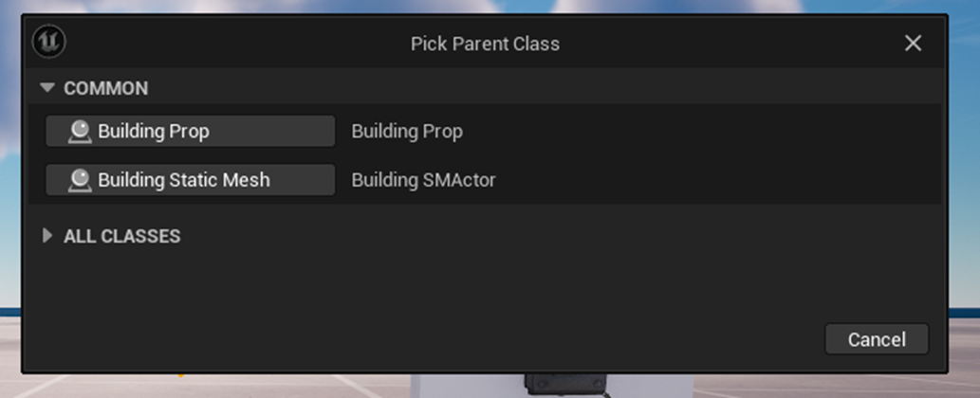Click blank row space right of Building SMActor
This screenshot has height=398, width=980.
[x=712, y=180]
